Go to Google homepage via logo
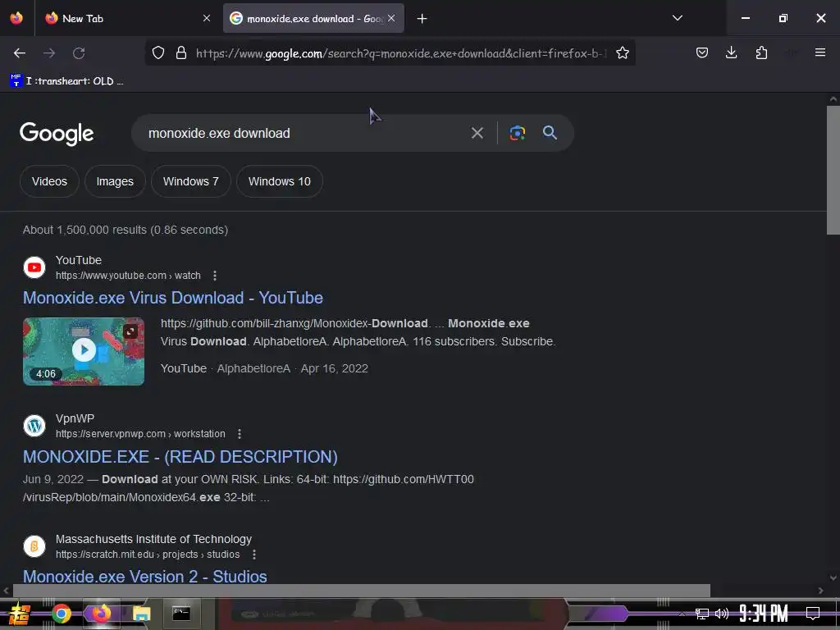 point(57,134)
